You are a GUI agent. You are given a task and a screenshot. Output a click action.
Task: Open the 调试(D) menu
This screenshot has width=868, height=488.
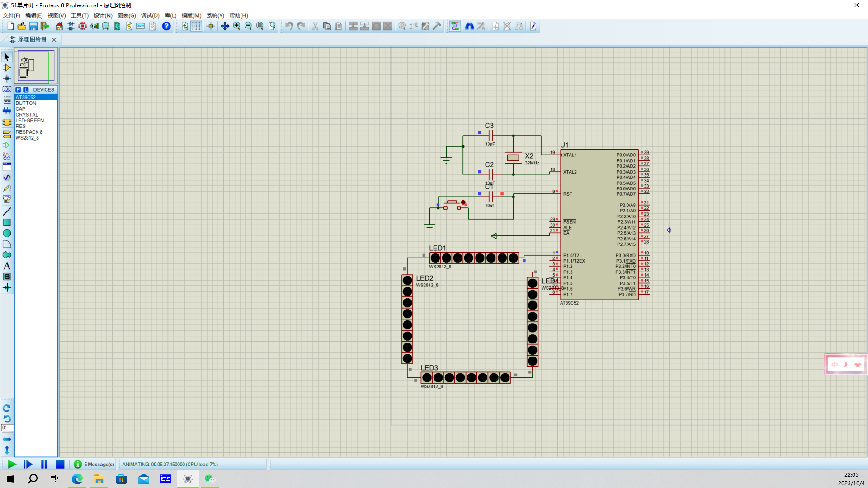pyautogui.click(x=150, y=15)
